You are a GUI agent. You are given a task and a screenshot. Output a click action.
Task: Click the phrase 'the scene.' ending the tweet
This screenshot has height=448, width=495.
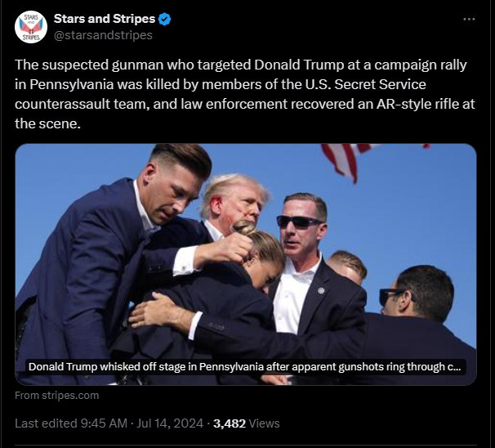click(x=47, y=123)
